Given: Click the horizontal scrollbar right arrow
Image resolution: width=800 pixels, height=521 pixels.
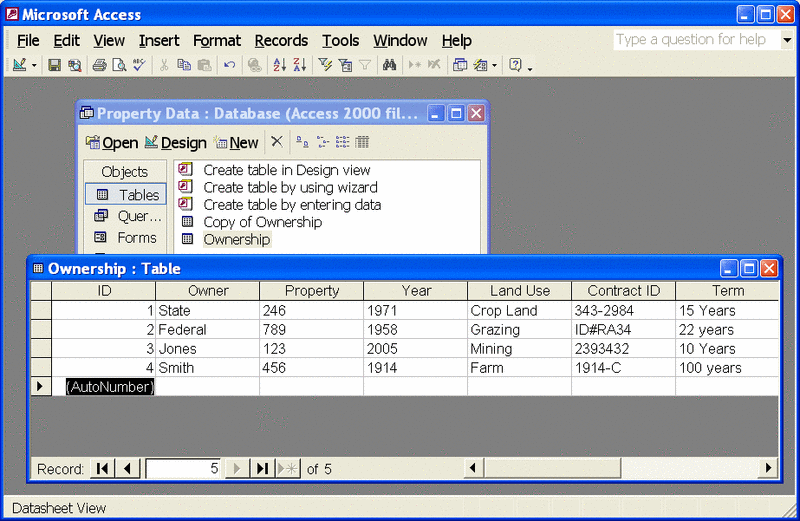Looking at the screenshot, I should [x=768, y=467].
